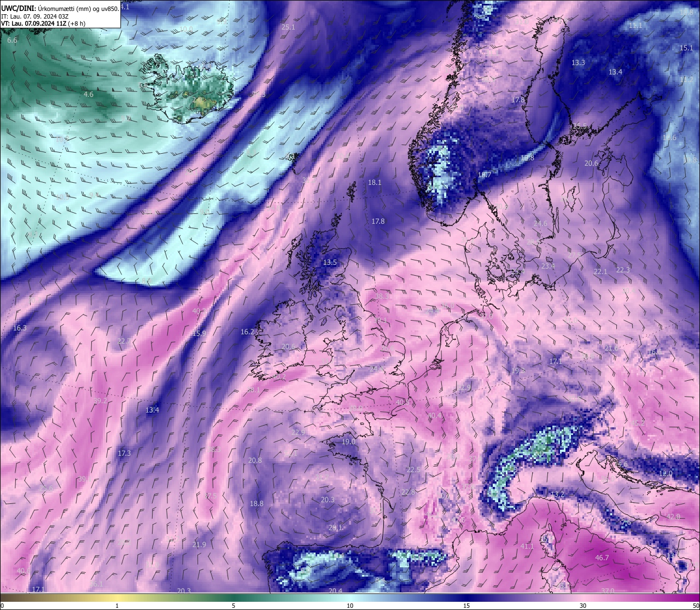Click the 13.3 value over northern Finland
This screenshot has width=700, height=610.
[578, 62]
